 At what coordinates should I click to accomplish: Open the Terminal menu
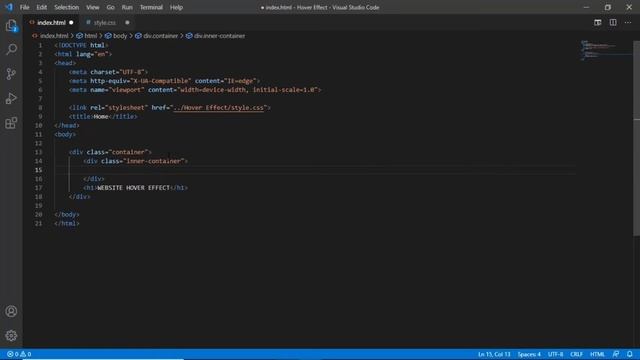click(x=151, y=7)
